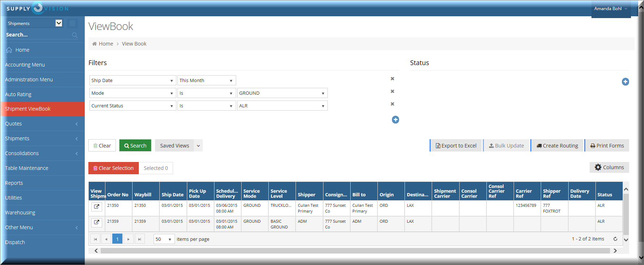Screen dimensions: 644x265
Task: Open Reports in the sidebar
Action: click(x=42, y=183)
